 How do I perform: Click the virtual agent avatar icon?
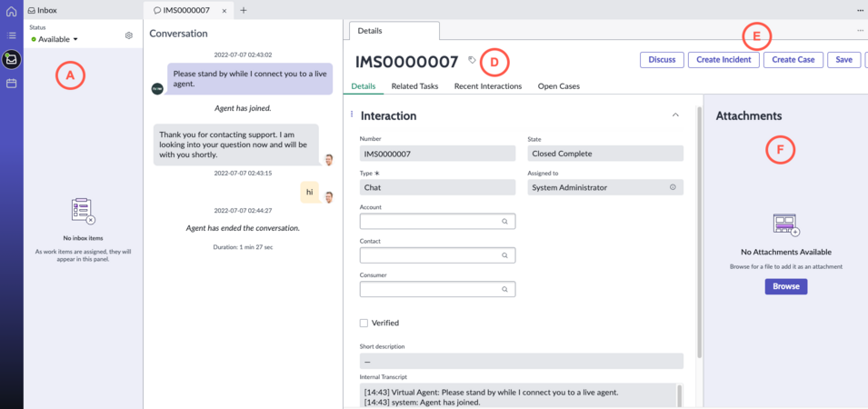157,89
